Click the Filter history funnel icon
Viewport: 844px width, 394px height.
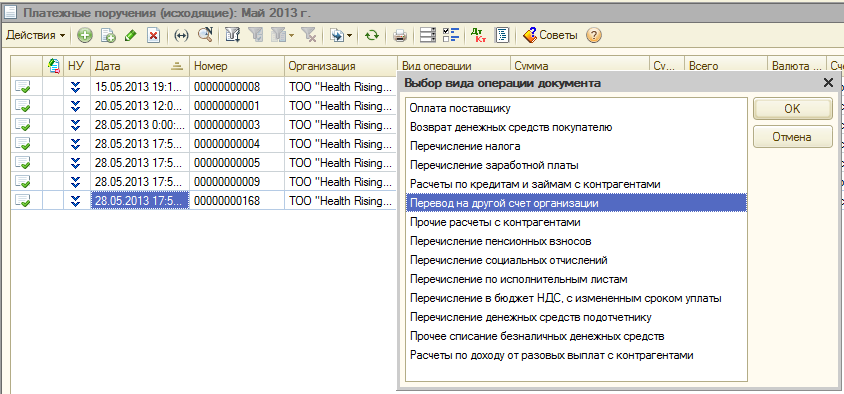point(277,36)
